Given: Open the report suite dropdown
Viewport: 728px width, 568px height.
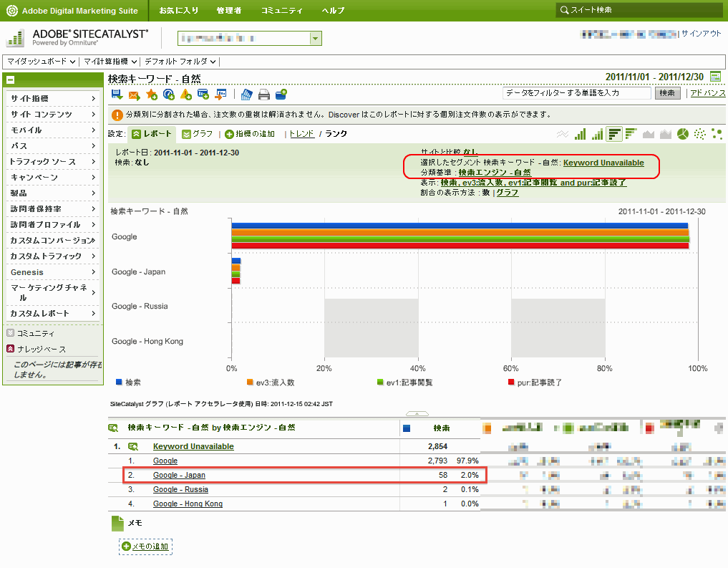Looking at the screenshot, I should tap(315, 38).
